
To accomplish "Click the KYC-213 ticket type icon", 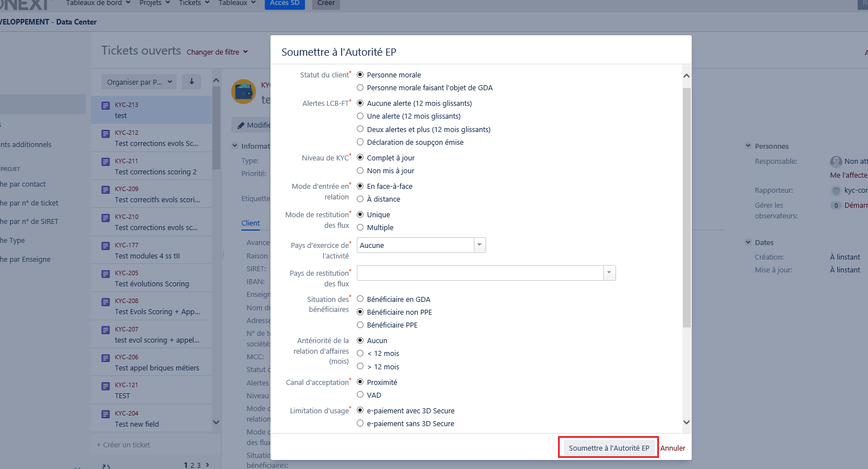I will pos(105,105).
